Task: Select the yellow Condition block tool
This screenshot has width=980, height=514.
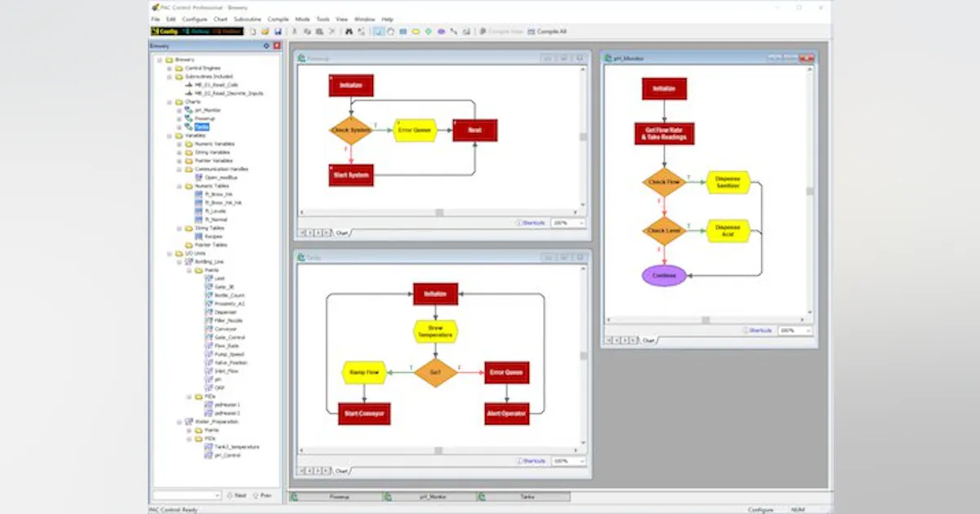Action: click(416, 31)
